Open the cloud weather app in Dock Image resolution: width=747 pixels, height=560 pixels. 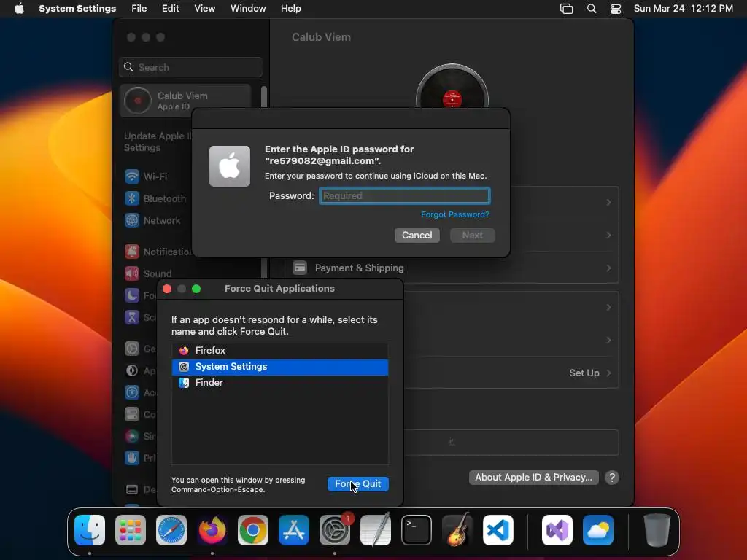pyautogui.click(x=598, y=530)
